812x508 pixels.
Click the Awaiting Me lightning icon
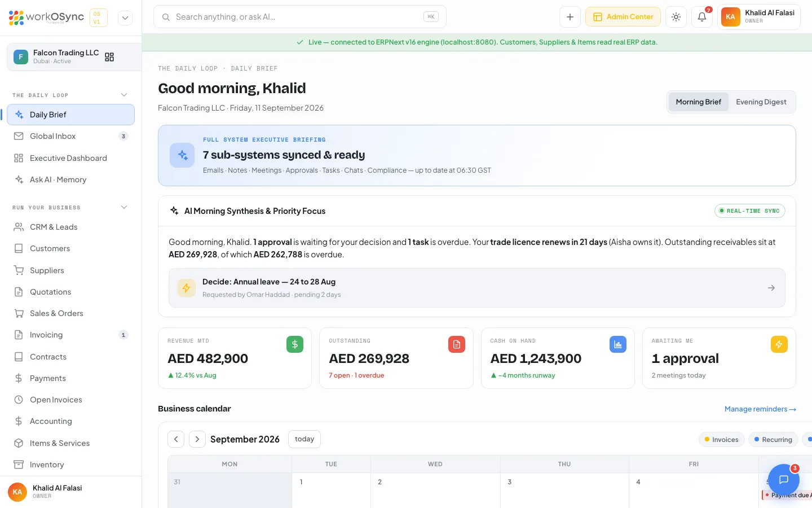click(x=779, y=344)
